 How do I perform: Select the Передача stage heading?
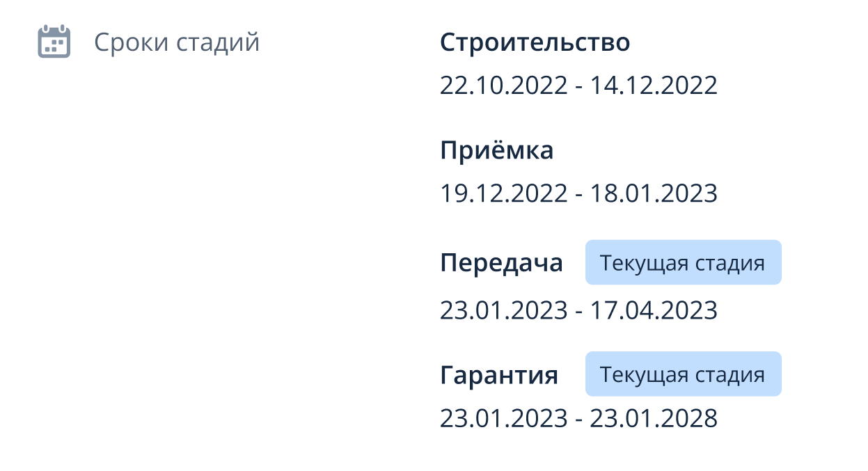click(501, 263)
